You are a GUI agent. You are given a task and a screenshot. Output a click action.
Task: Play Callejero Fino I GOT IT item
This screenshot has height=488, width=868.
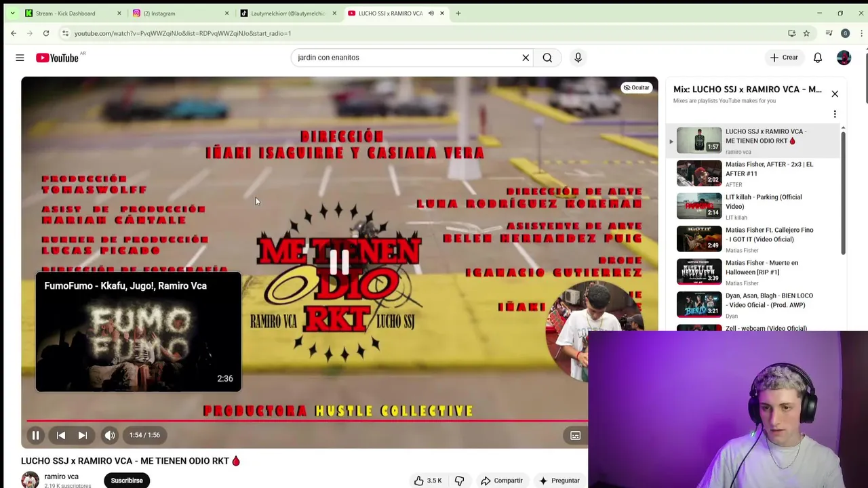753,239
